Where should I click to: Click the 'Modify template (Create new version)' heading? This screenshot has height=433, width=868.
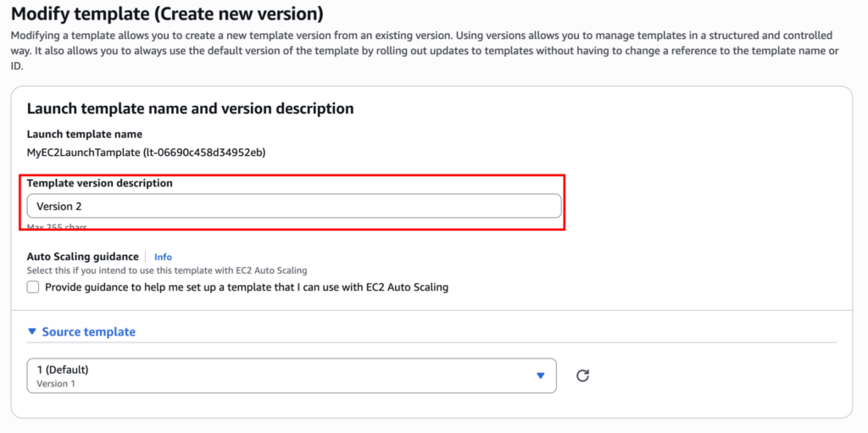click(168, 14)
